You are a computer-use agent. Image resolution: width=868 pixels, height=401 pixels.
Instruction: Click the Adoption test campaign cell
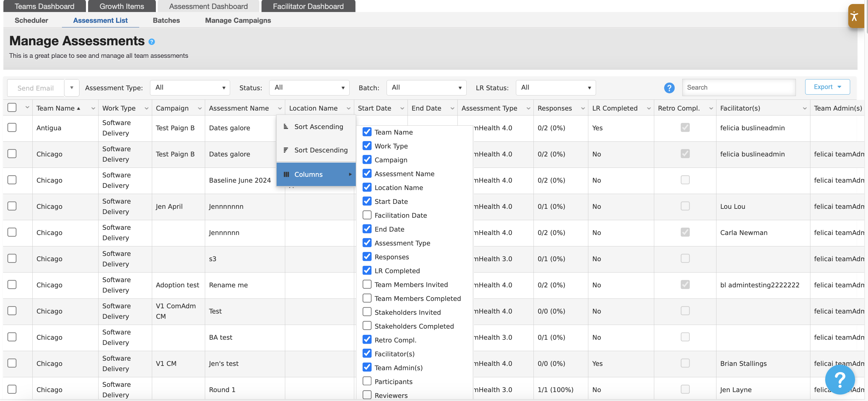(178, 285)
